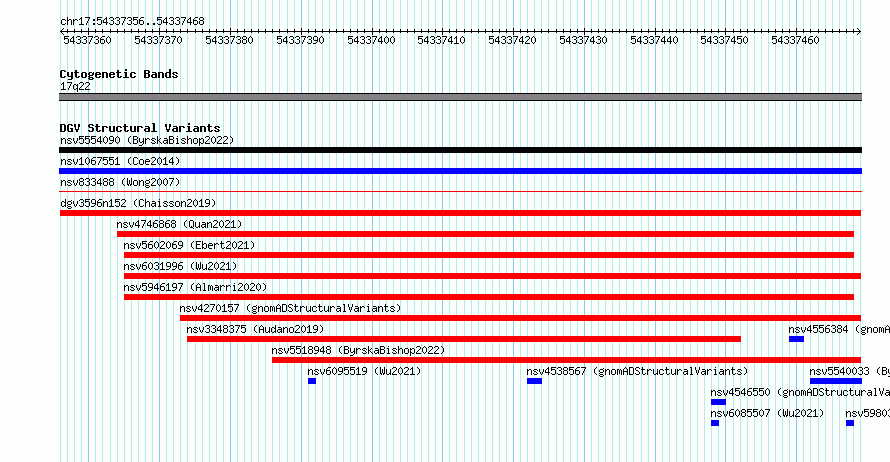Open nsv4270157 (gnomADStructuralVariants) label
The image size is (890, 462).
(x=291, y=308)
